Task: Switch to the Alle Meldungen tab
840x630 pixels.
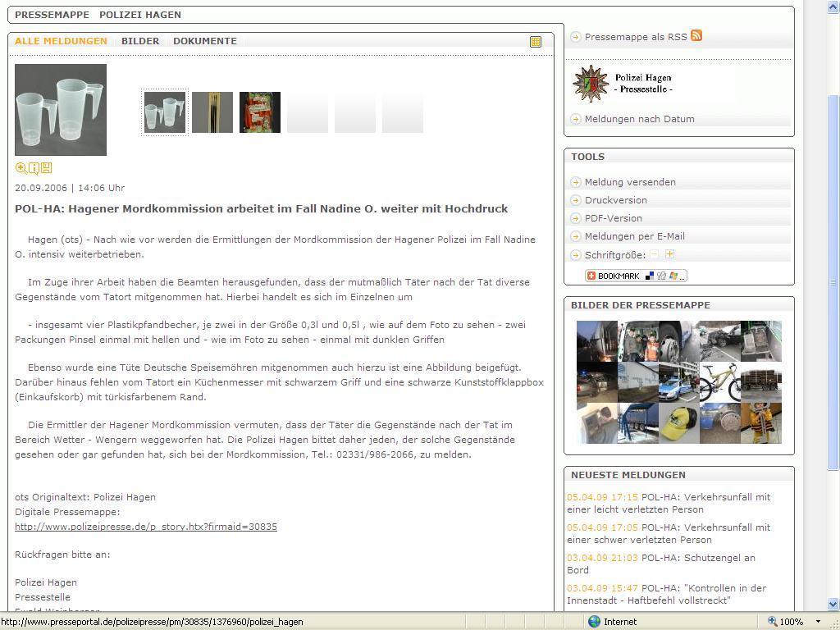Action: 61,41
